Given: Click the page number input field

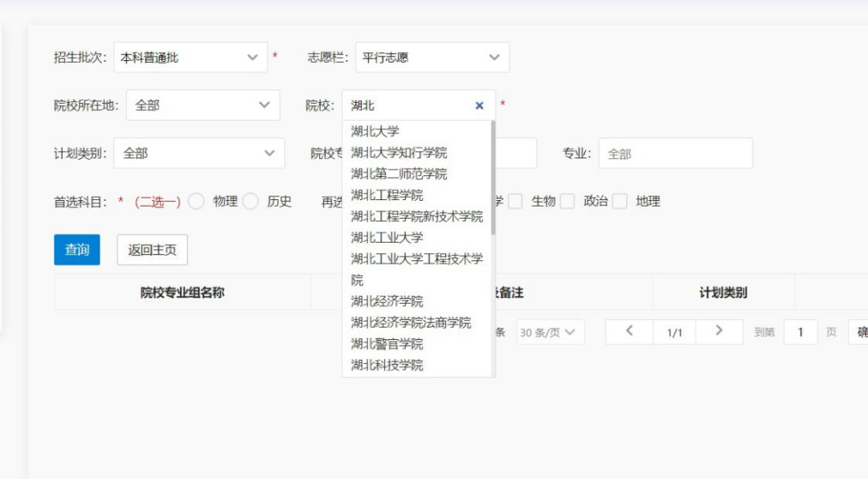Looking at the screenshot, I should click(x=800, y=332).
